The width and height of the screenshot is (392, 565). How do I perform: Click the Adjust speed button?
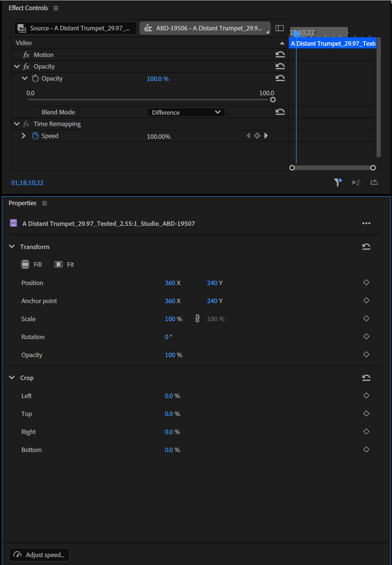(x=39, y=555)
